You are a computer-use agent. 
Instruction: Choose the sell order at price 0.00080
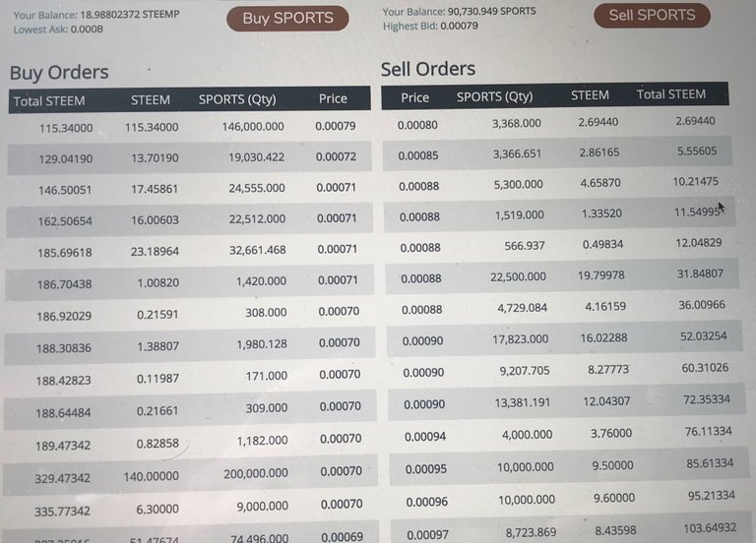(x=555, y=123)
